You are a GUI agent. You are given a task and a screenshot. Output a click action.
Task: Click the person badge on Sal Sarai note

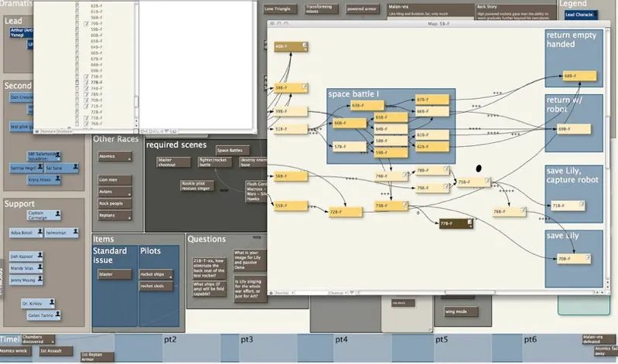click(75, 167)
